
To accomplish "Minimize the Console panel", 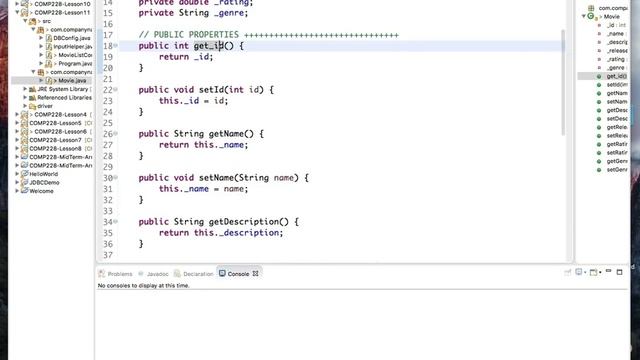I will 609,271.
